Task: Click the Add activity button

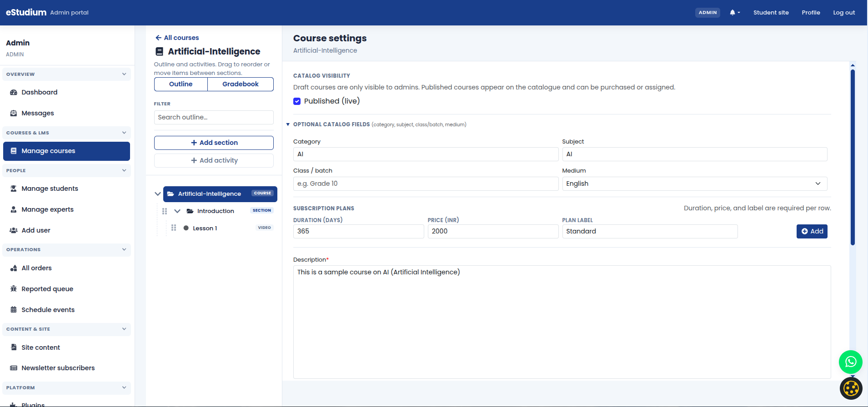Action: click(214, 160)
